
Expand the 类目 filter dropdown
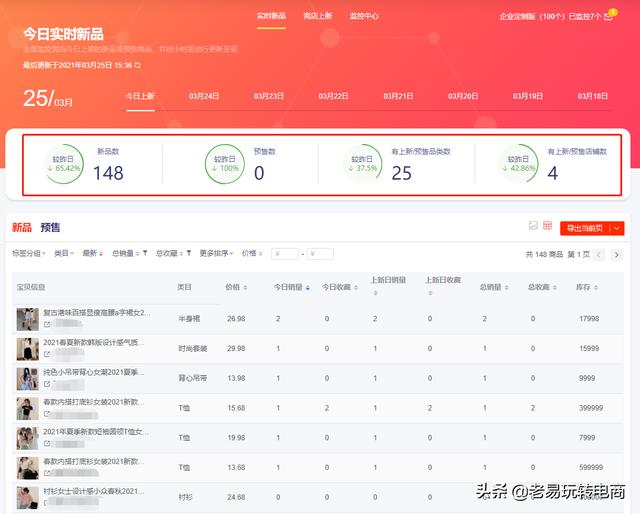tap(64, 254)
